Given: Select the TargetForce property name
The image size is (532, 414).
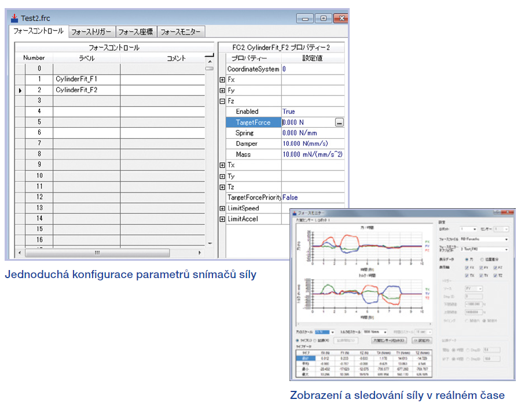Looking at the screenshot, I should (x=254, y=123).
